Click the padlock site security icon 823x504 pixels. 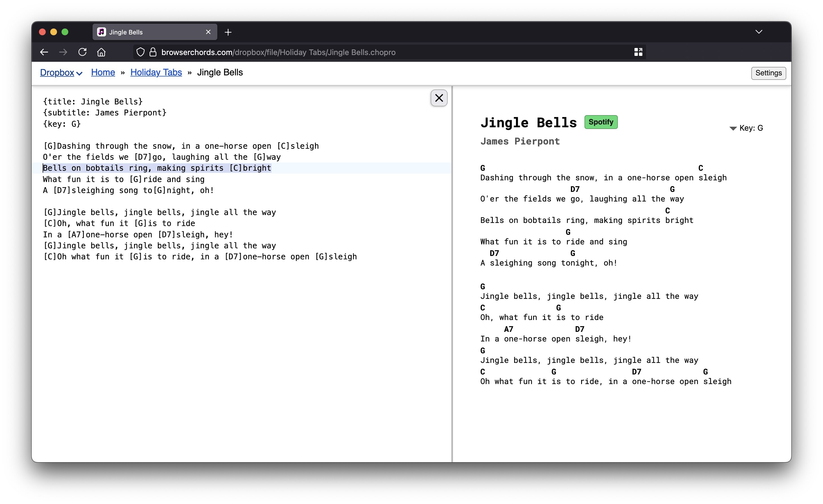click(x=153, y=52)
